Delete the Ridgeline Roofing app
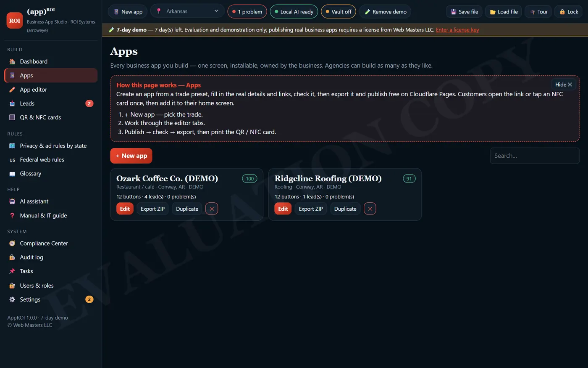The image size is (588, 368). (370, 209)
